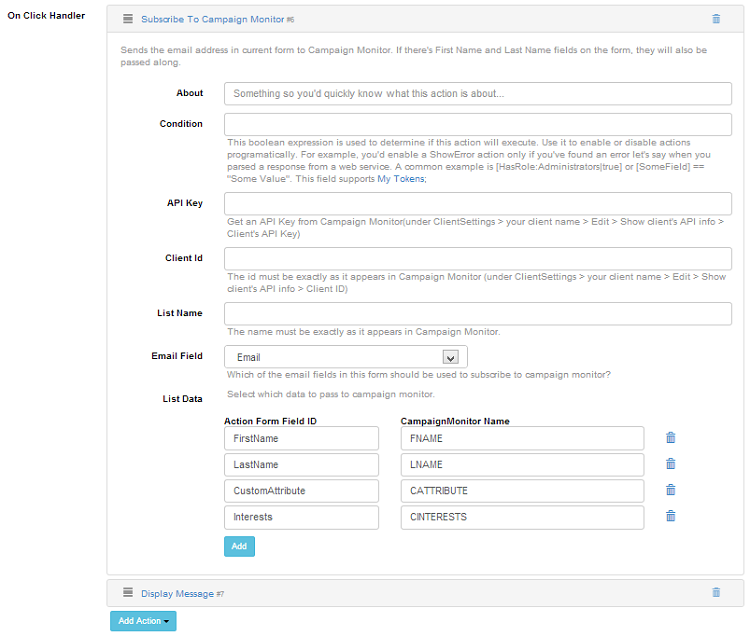Delete the Display Message action
This screenshot has width=750, height=636.
pyautogui.click(x=716, y=592)
